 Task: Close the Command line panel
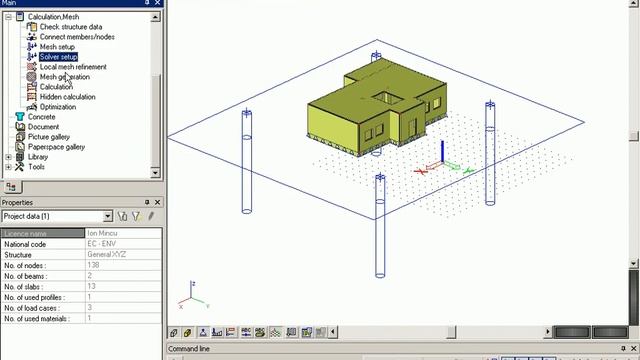634,349
